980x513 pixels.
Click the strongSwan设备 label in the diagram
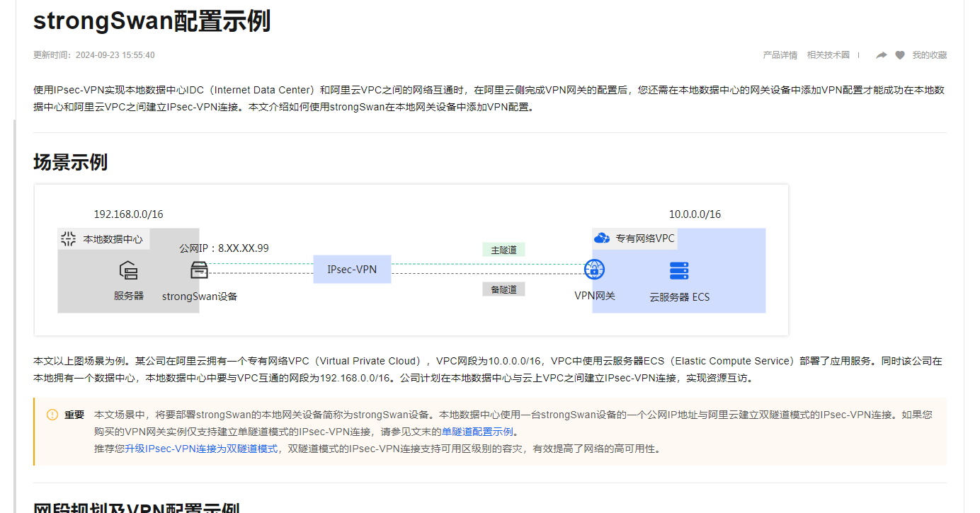click(x=200, y=296)
